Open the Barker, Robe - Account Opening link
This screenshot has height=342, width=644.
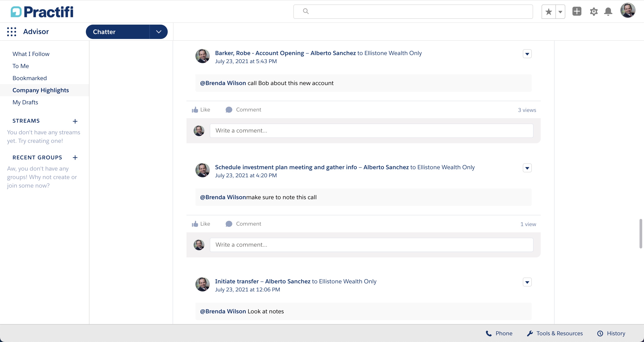[259, 53]
